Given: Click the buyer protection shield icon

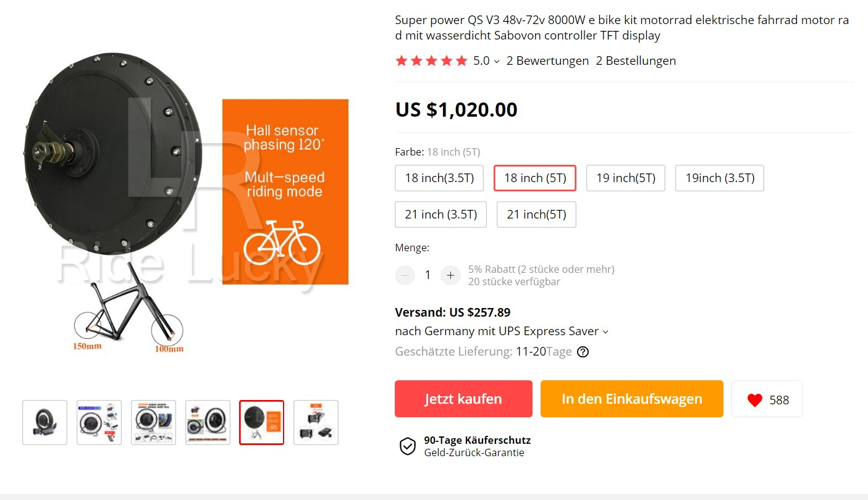Looking at the screenshot, I should (x=408, y=446).
